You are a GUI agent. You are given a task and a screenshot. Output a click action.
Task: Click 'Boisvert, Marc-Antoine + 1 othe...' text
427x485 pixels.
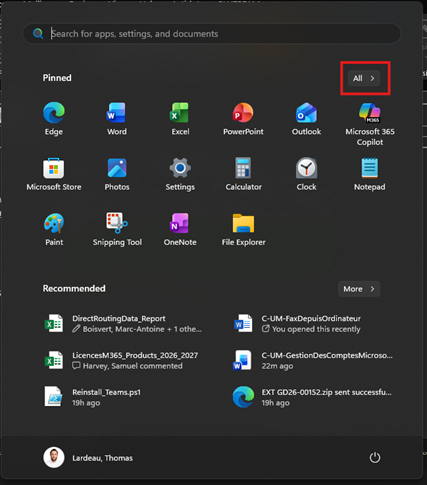point(142,329)
